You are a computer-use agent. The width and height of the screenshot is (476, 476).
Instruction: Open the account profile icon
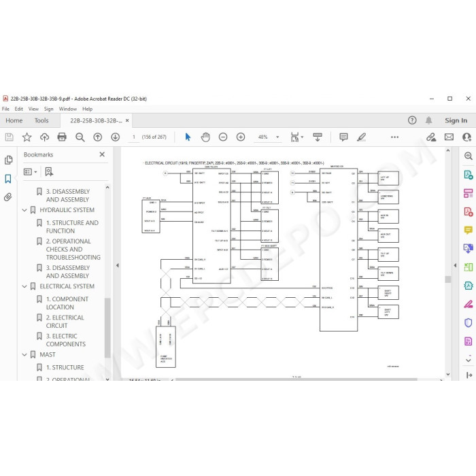(x=467, y=137)
